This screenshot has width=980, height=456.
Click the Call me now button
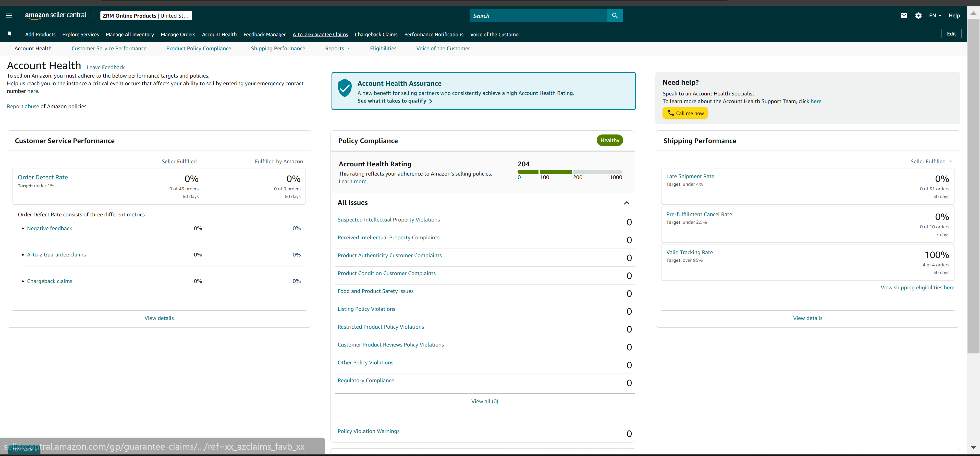click(x=685, y=113)
